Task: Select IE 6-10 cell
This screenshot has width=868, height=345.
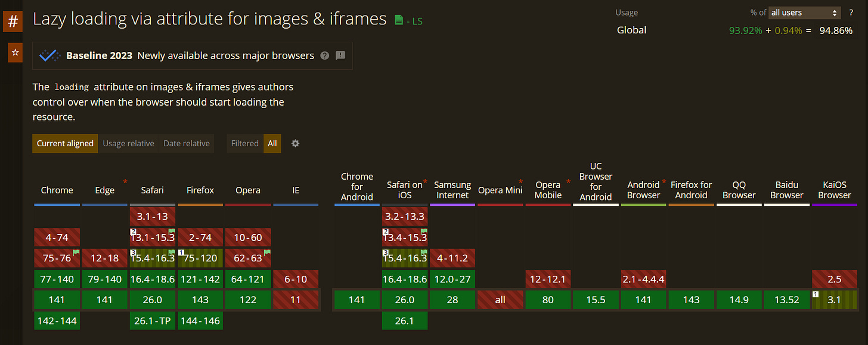Action: (296, 279)
